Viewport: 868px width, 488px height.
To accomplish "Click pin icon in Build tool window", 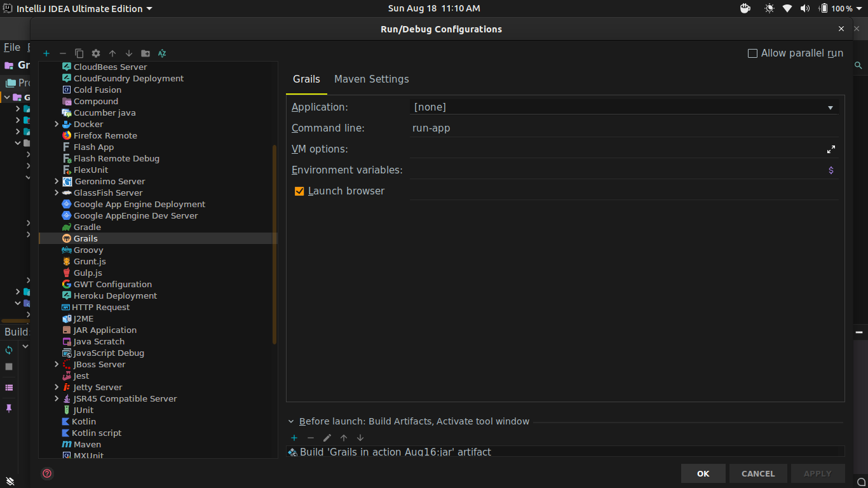I will pos(9,409).
